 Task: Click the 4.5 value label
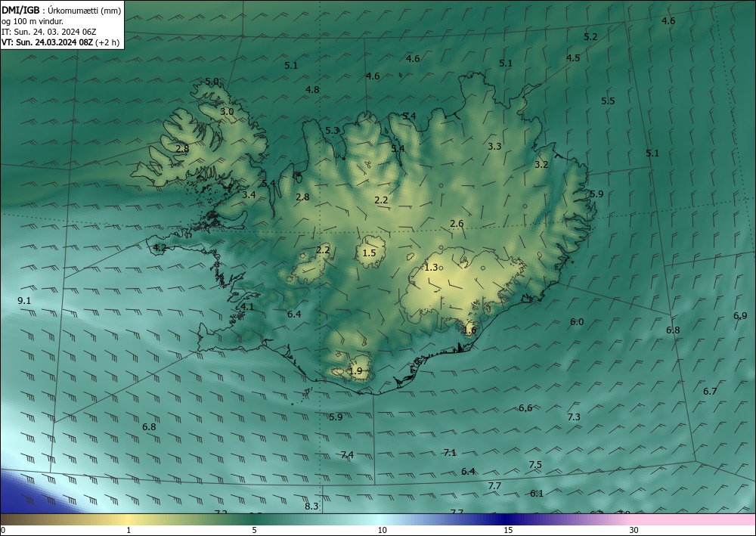click(x=573, y=58)
